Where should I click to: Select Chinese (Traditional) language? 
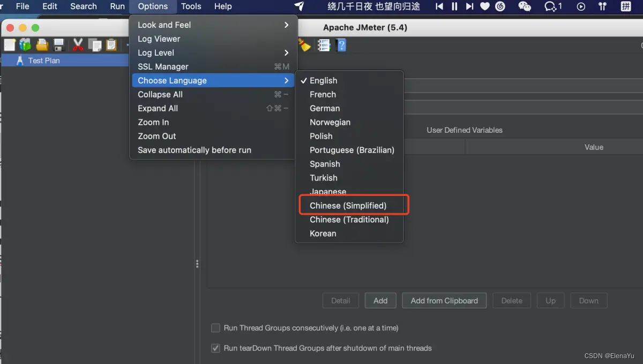tap(349, 219)
